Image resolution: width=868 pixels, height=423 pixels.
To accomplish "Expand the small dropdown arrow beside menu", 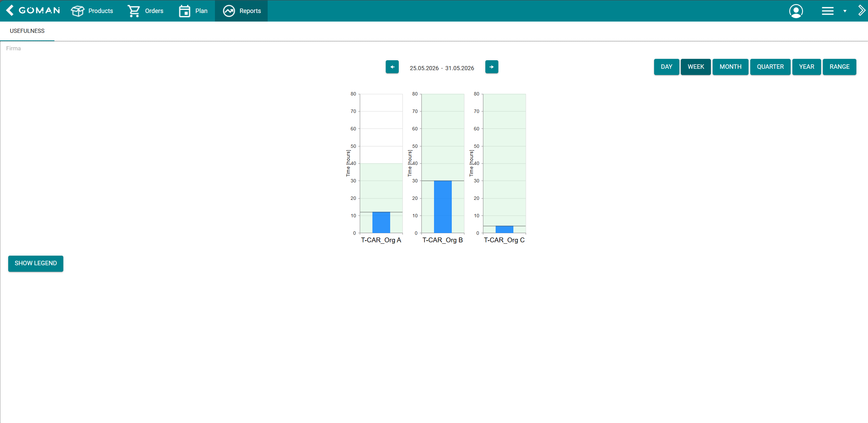I will coord(845,11).
